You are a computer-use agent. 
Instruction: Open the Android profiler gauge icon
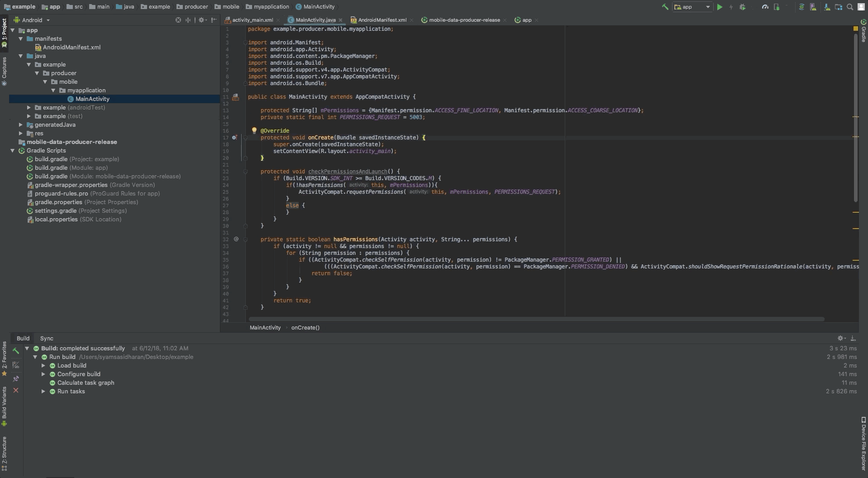coord(765,7)
